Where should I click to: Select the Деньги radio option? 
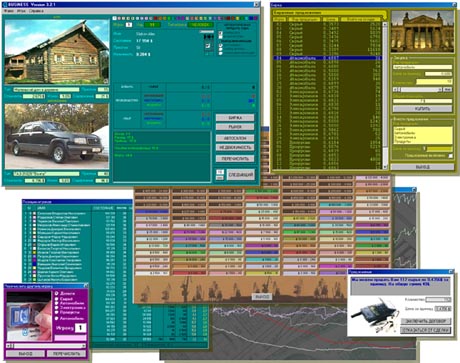pyautogui.click(x=57, y=293)
